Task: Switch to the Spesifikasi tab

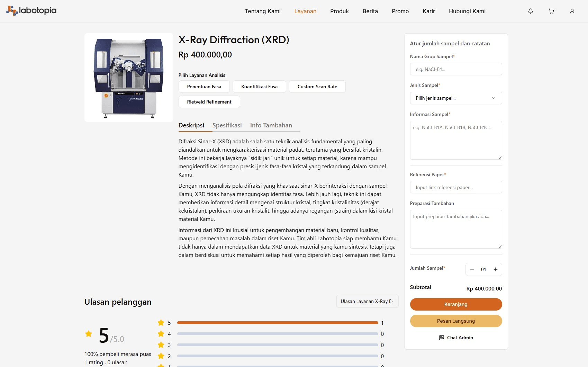Action: coord(227,125)
